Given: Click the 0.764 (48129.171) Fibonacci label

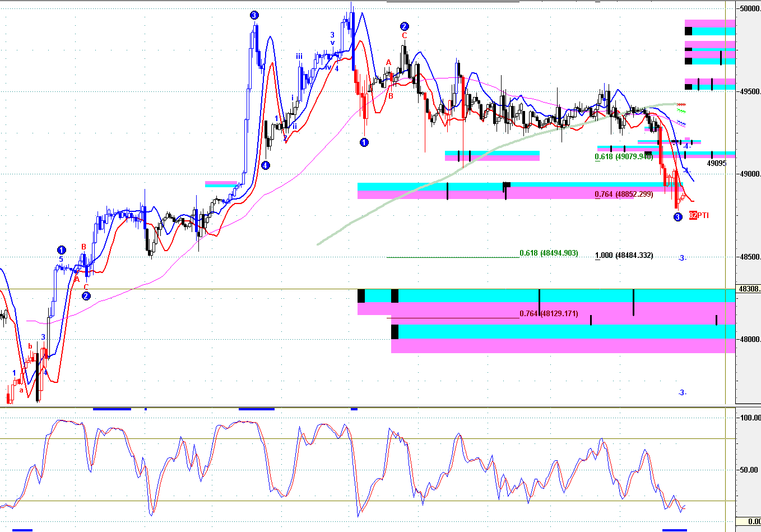Looking at the screenshot, I should click(x=549, y=313).
